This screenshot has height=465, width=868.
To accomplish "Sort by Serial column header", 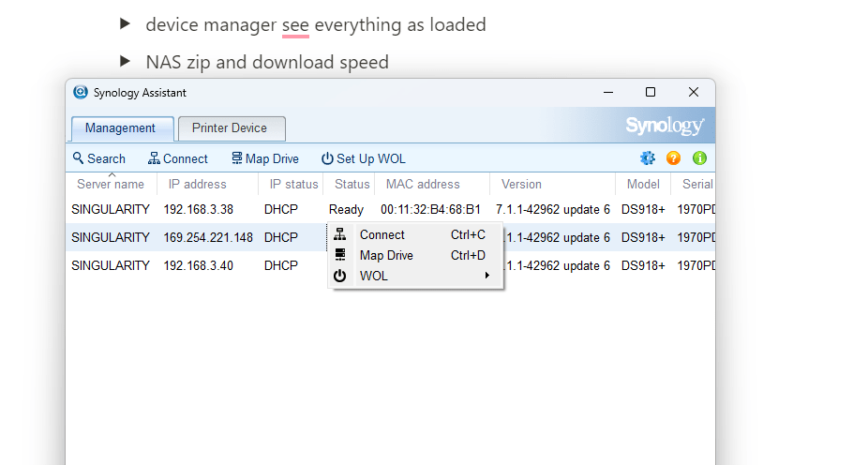I will (693, 185).
